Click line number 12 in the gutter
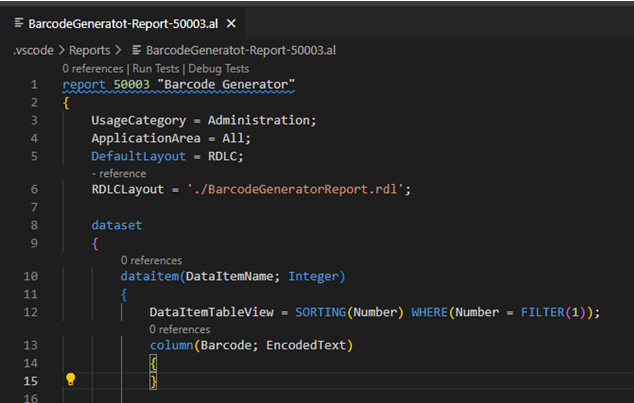Viewport: 634px width, 403px height. [x=30, y=312]
